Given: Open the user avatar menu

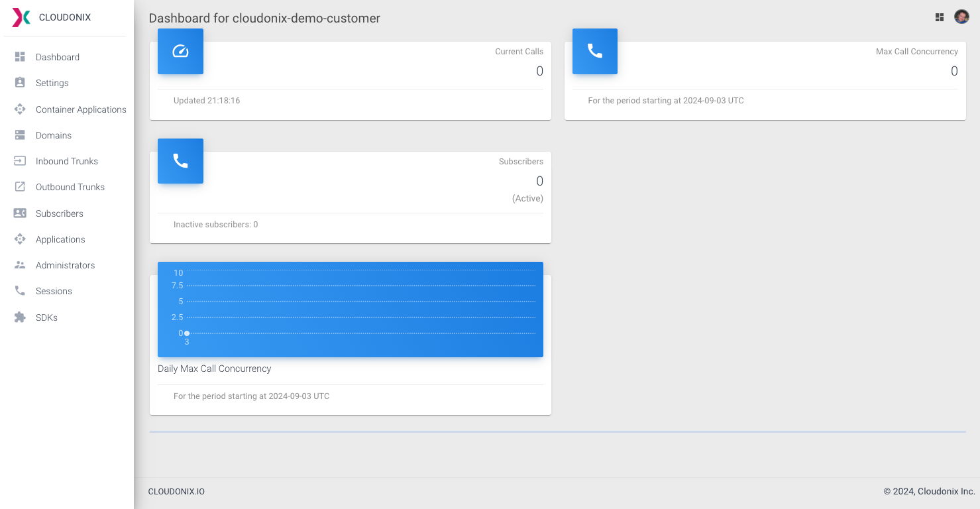Looking at the screenshot, I should [x=961, y=17].
